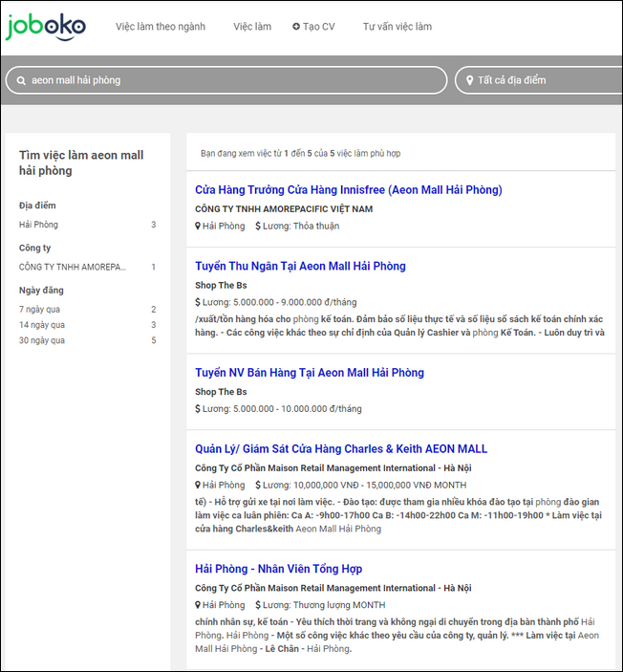Click the plus icon beside Tạo CV
Screen dimensions: 623x672
click(296, 27)
